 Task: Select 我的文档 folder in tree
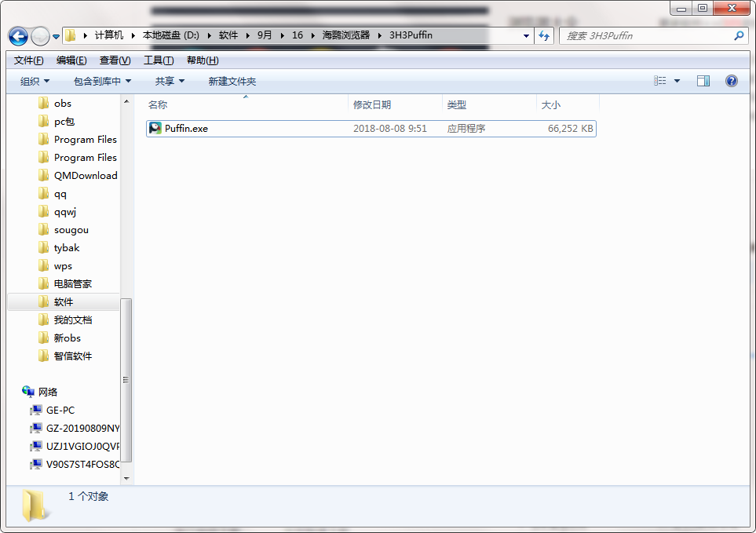click(73, 320)
